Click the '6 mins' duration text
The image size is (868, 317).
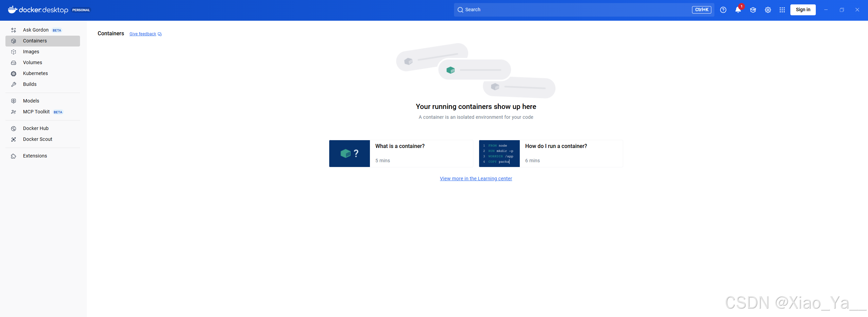click(532, 161)
